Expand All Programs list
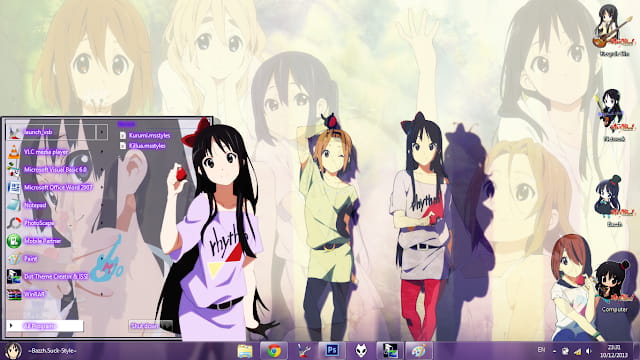Screen dimensions: 640x360 pos(45,326)
